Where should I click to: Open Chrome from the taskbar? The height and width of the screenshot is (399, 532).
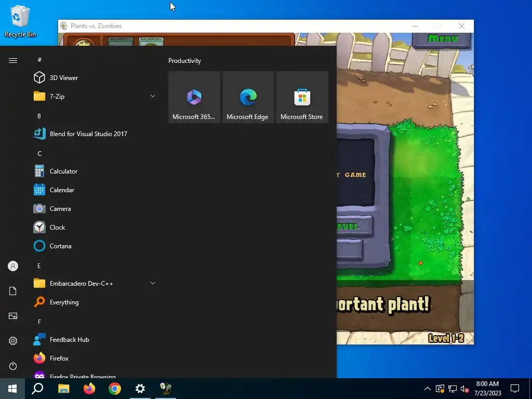pos(115,389)
